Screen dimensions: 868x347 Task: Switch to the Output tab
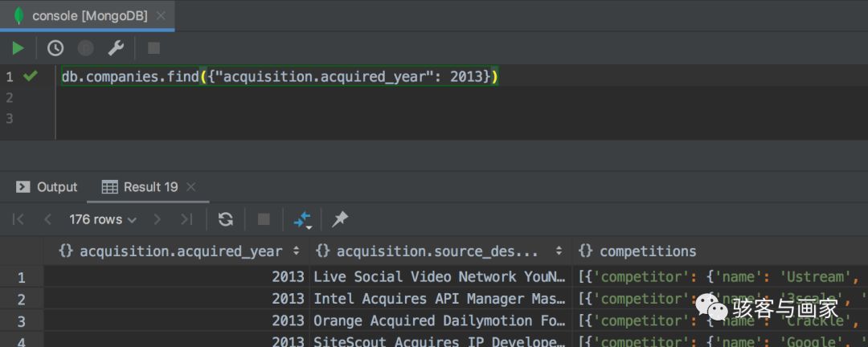click(47, 188)
